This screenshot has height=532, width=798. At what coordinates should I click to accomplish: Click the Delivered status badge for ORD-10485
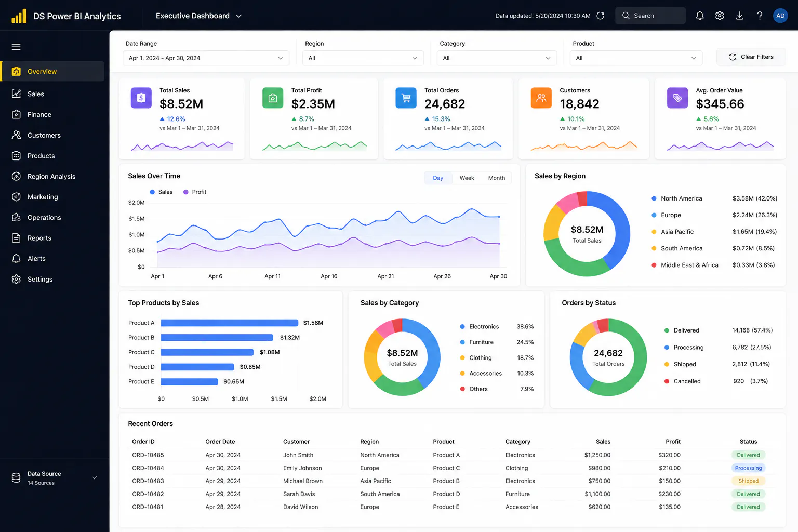point(748,455)
